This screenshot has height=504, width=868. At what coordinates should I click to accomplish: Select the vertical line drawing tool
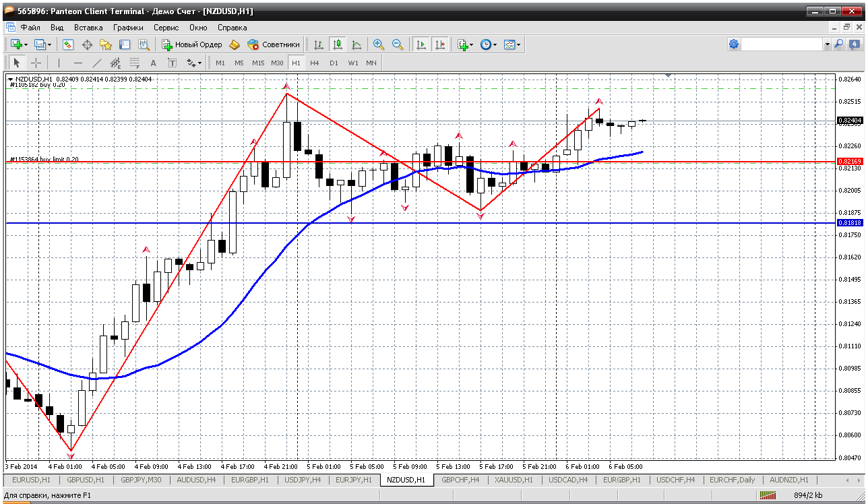coord(59,63)
